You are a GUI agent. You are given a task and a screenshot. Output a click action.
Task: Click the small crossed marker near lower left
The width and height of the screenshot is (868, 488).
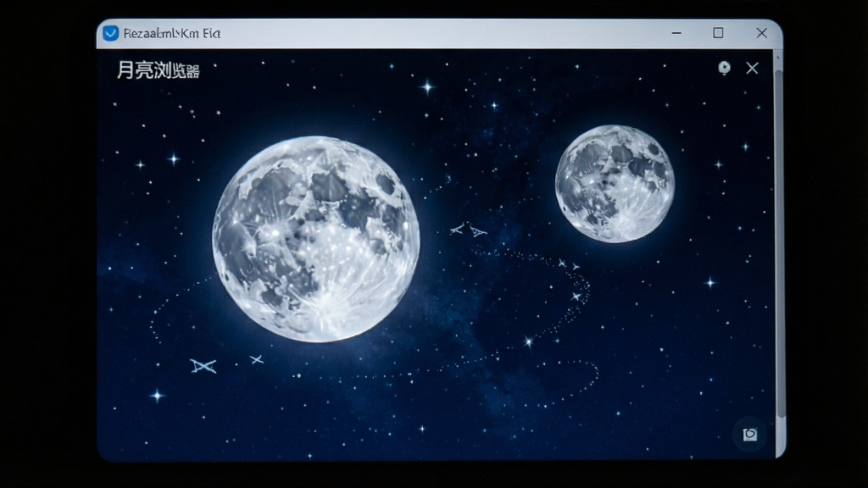pos(256,359)
